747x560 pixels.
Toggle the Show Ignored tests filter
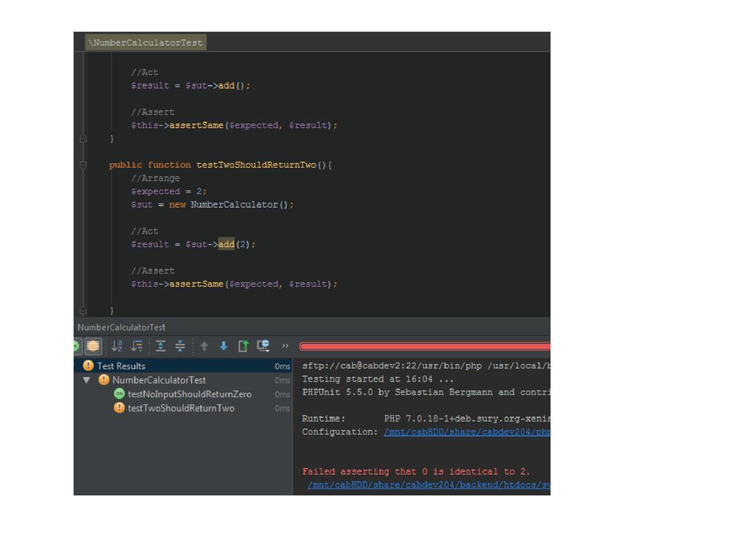(x=93, y=346)
